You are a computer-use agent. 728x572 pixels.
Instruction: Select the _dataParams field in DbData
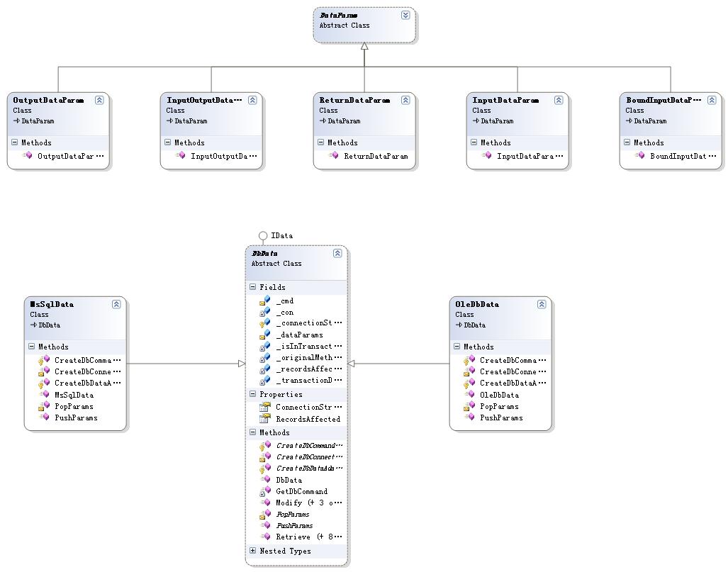(x=299, y=335)
